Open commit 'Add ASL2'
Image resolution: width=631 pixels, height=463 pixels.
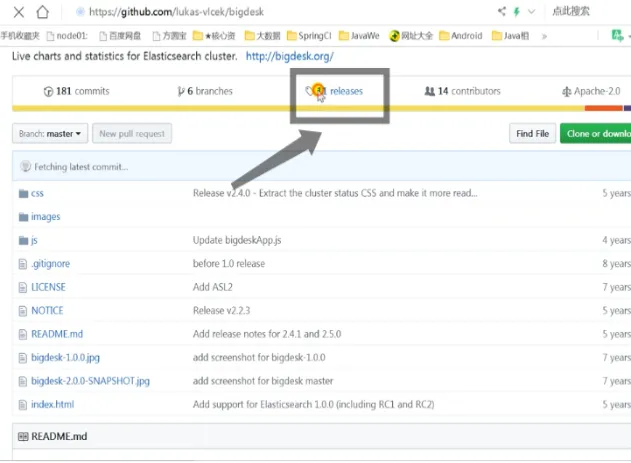212,287
